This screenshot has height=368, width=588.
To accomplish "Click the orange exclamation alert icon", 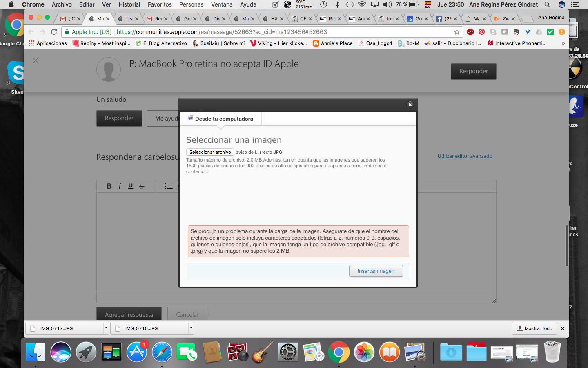I will (x=562, y=32).
